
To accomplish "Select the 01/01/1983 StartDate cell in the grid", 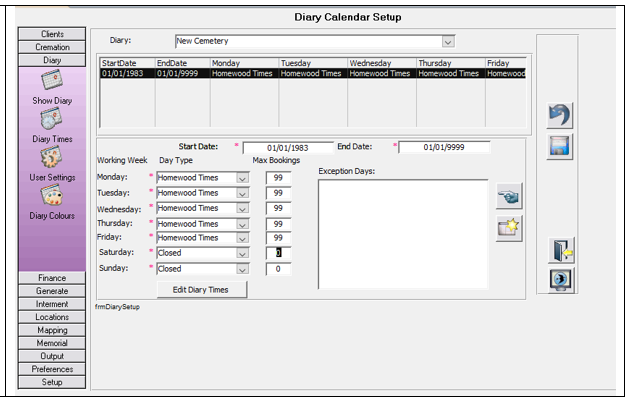I will (x=127, y=73).
